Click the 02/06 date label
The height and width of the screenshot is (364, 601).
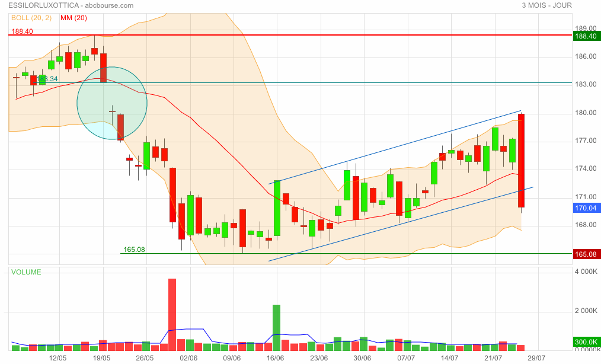coord(188,358)
